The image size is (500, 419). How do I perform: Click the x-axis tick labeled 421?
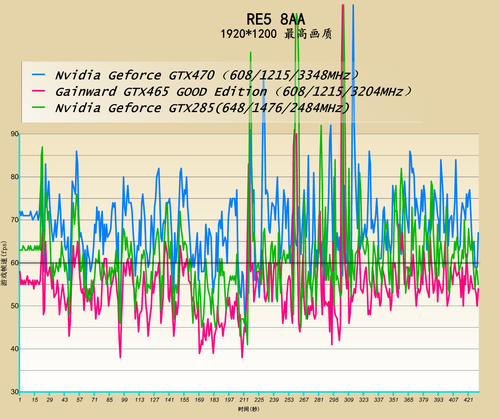coord(468,399)
